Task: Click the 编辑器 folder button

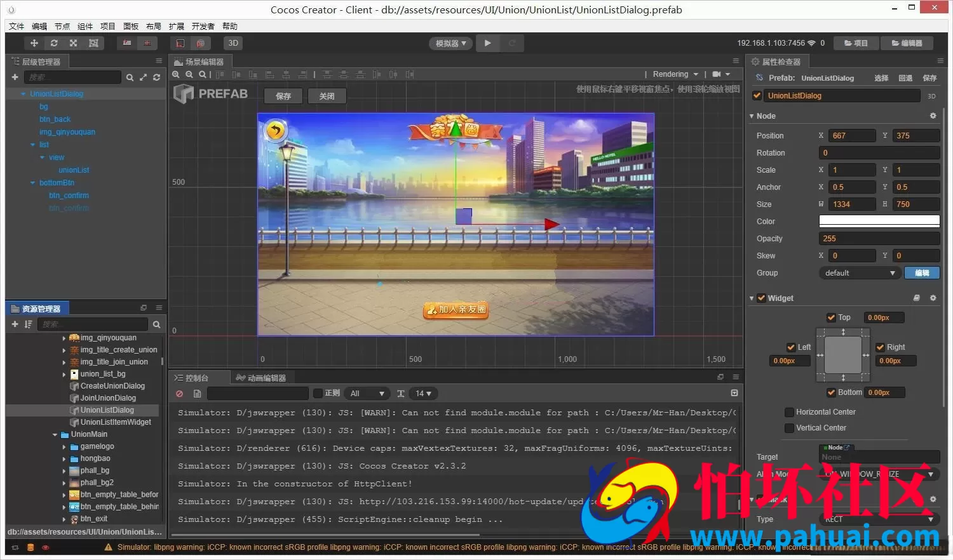Action: [907, 43]
